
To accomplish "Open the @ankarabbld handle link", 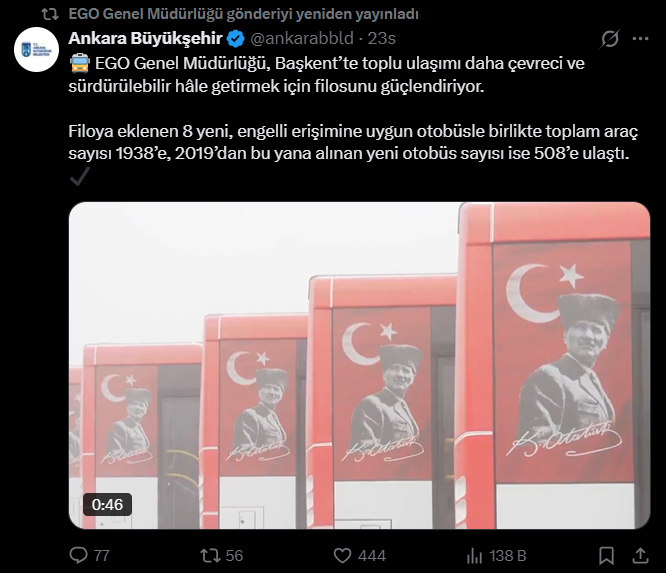I will (x=302, y=38).
